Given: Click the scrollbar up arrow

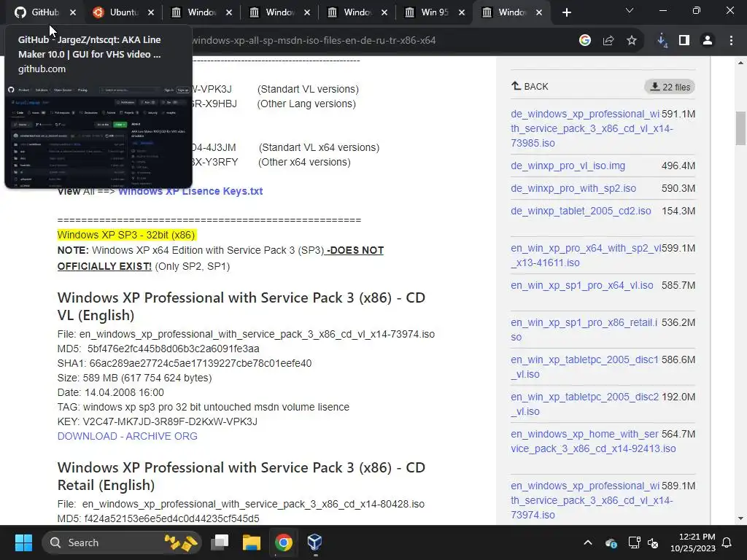Looking at the screenshot, I should (x=741, y=63).
